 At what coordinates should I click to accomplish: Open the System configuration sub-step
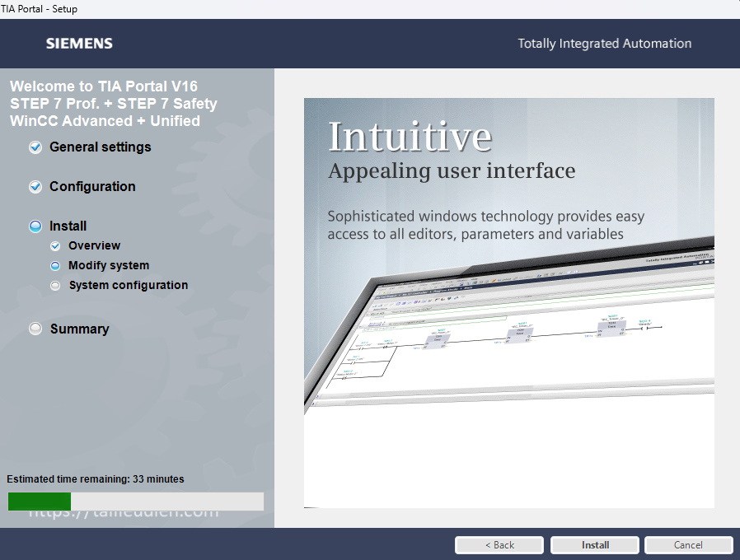coord(128,286)
